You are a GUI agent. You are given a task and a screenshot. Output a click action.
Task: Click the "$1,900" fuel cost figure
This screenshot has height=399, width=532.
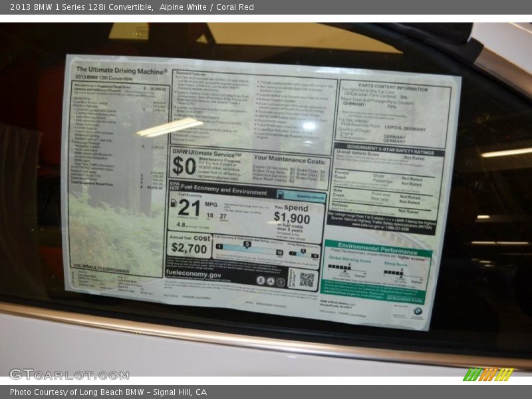[292, 217]
